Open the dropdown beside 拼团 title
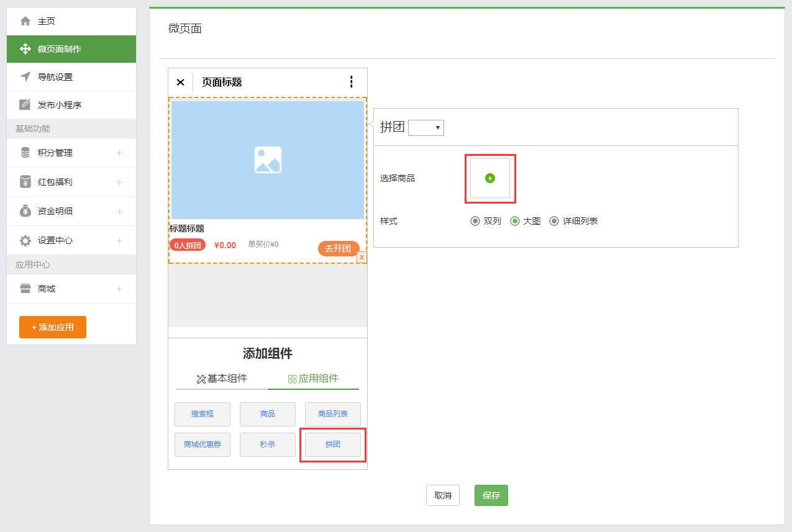 tap(426, 128)
